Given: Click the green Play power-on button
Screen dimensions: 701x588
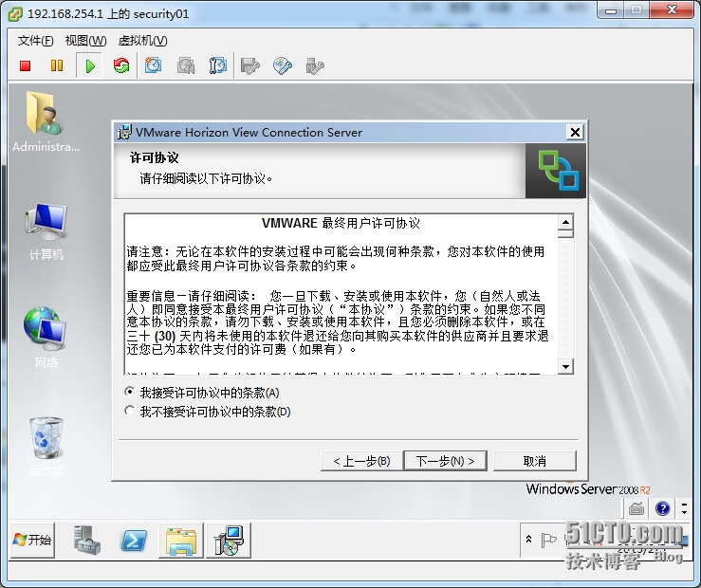Looking at the screenshot, I should pos(90,66).
